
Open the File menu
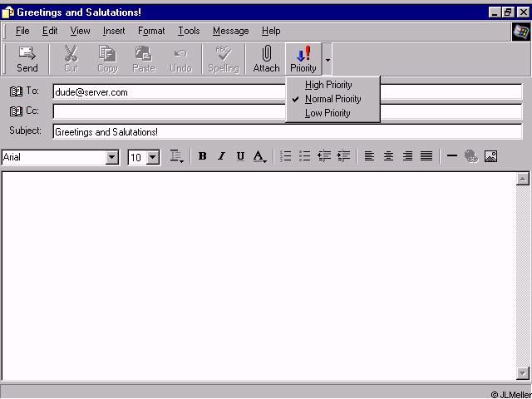[22, 31]
